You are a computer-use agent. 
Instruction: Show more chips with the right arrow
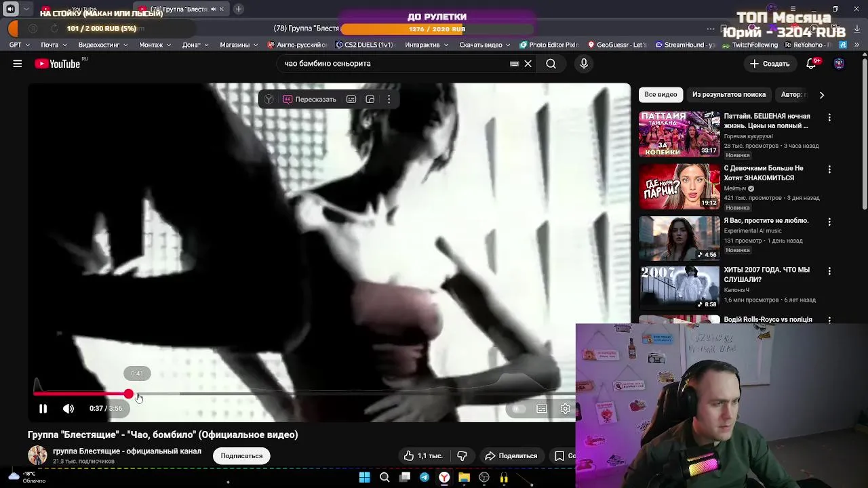(822, 95)
